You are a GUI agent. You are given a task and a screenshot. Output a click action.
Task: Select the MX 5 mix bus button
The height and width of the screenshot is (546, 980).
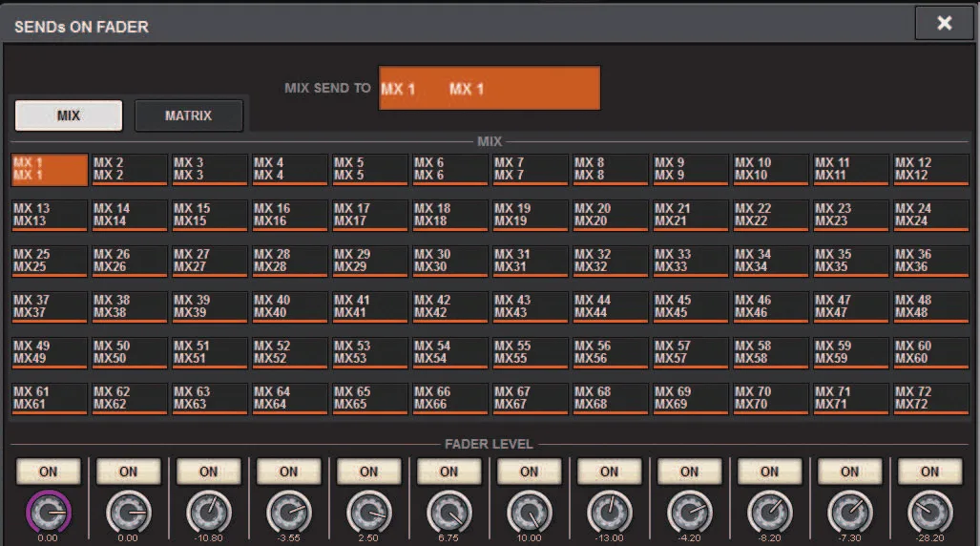[x=369, y=170]
